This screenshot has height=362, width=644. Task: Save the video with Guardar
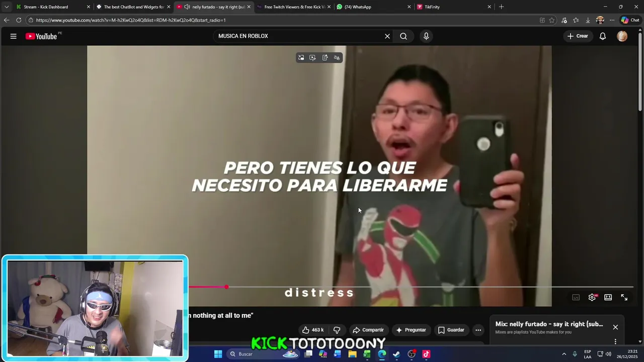point(451,330)
